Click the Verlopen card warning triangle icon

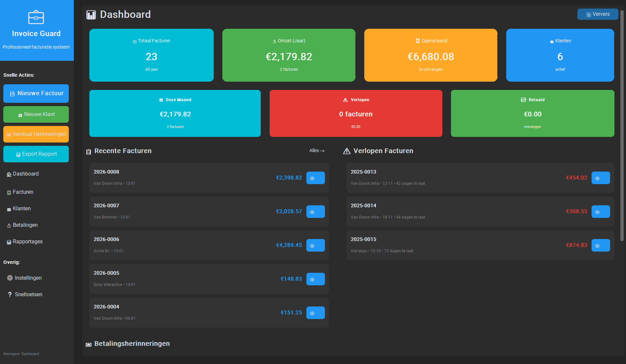pos(345,100)
